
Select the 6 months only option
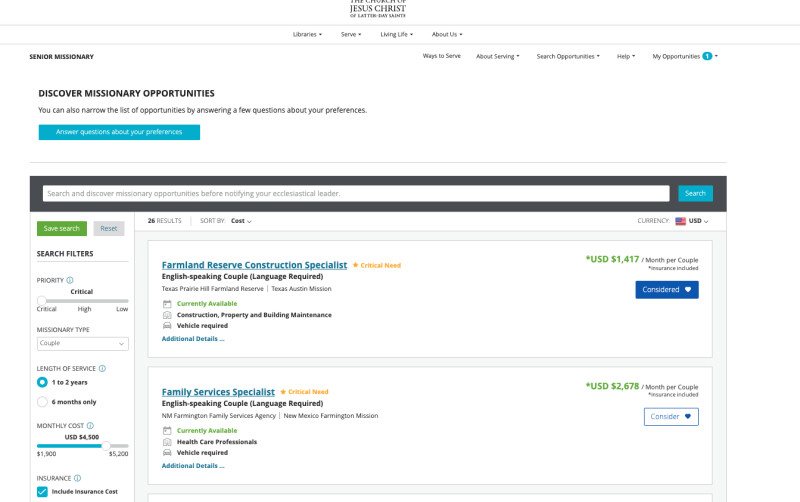pyautogui.click(x=42, y=402)
